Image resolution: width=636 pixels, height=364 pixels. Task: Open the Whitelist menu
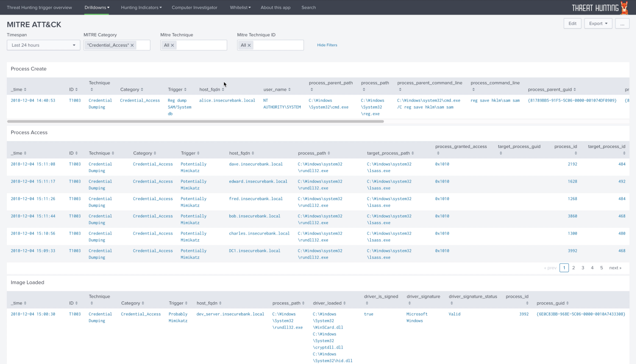pyautogui.click(x=240, y=7)
